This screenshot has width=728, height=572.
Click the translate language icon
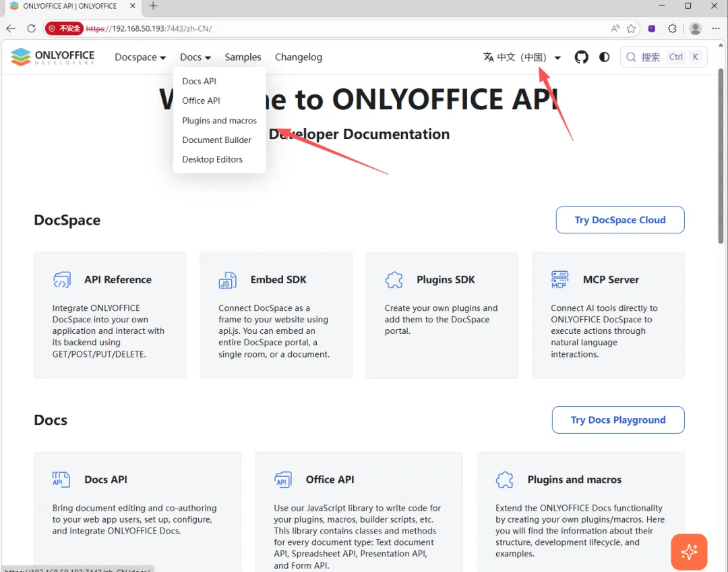tap(489, 57)
